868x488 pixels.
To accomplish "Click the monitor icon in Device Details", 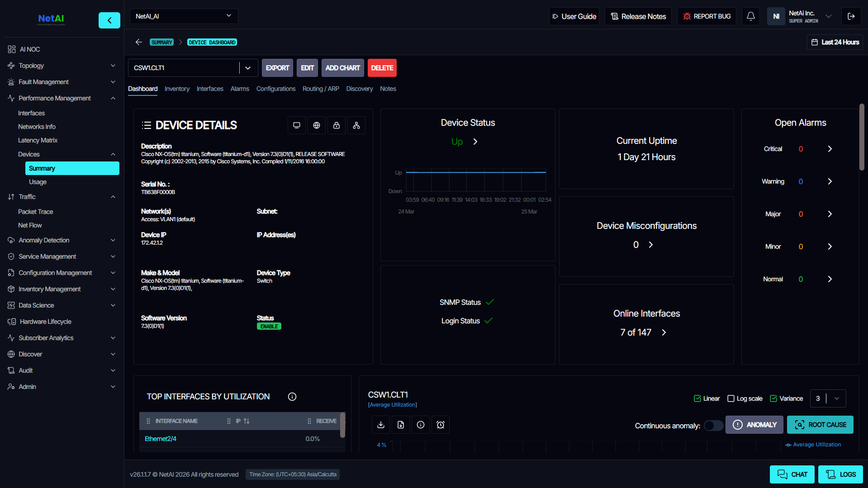I will pos(297,125).
